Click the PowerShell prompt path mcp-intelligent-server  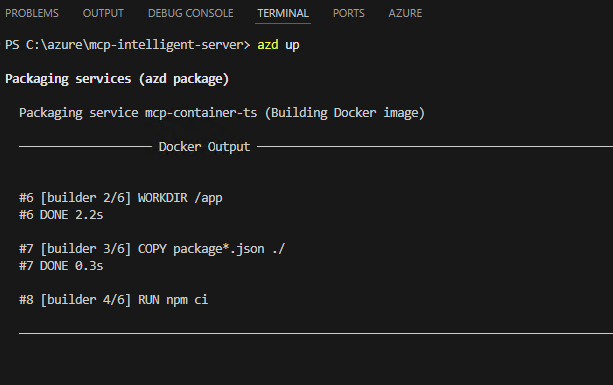pos(169,45)
